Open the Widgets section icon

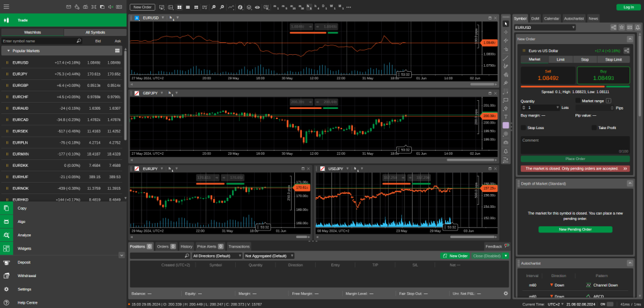(6, 248)
